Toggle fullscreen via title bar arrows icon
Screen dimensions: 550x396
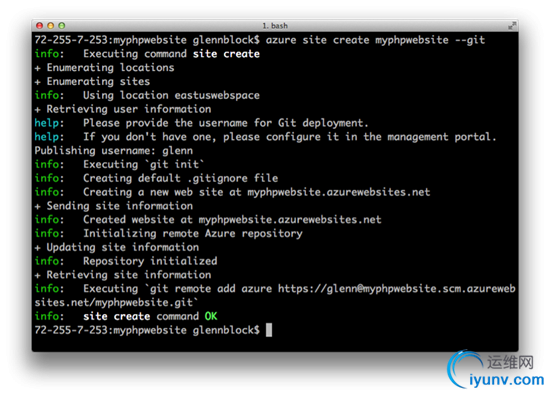click(x=512, y=26)
